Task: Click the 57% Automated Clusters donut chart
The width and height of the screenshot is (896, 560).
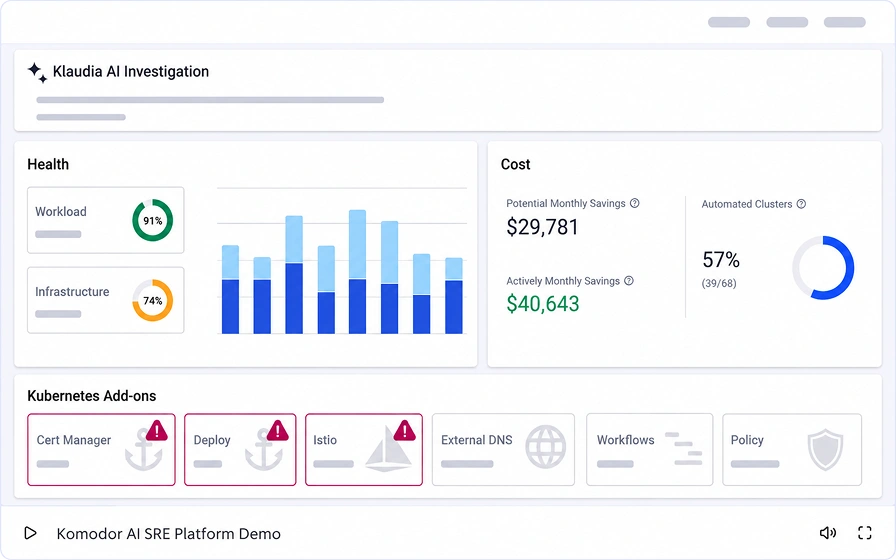Action: point(823,267)
